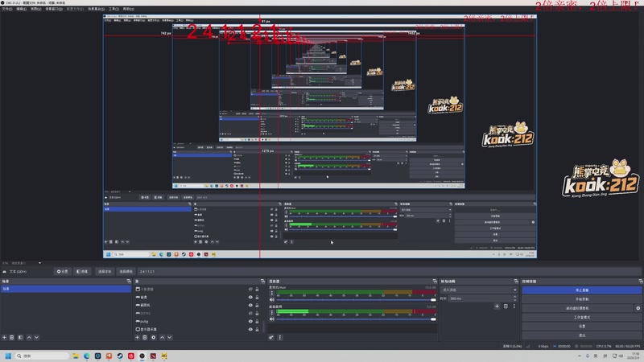Click the 开始录制 button
This screenshot has width=644, height=362.
(x=581, y=298)
